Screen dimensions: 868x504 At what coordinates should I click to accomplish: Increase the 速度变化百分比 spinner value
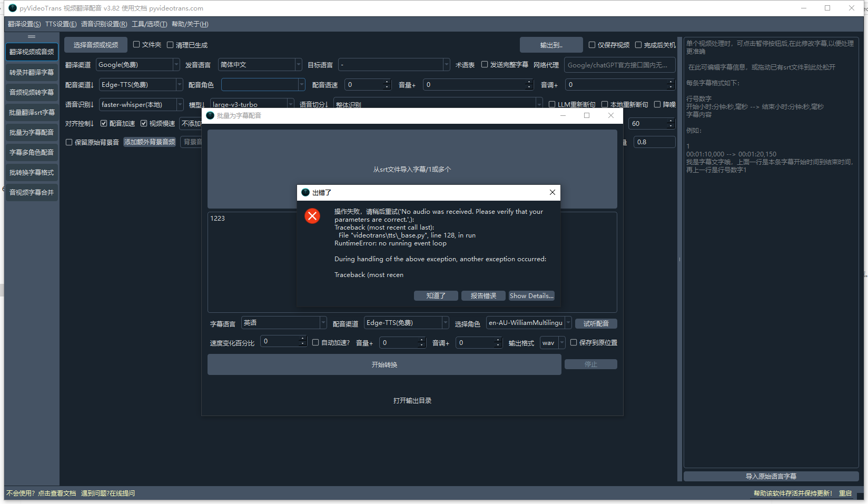click(x=302, y=339)
